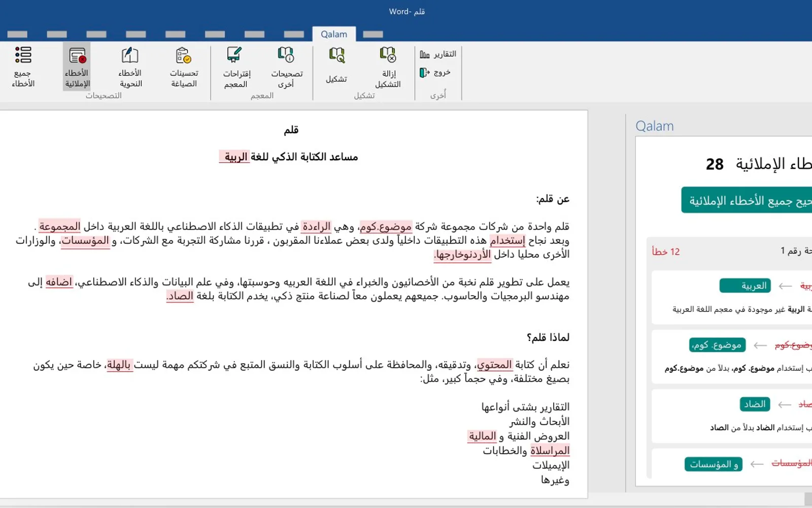This screenshot has width=812, height=508.
Task: Click list line الإيميلات
Action: click(x=551, y=465)
